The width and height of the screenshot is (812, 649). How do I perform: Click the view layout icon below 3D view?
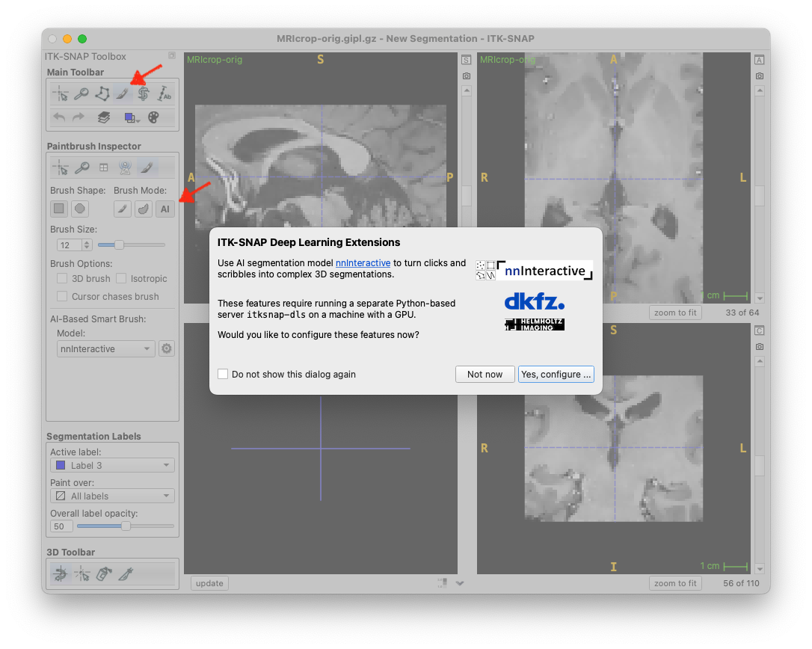click(x=442, y=583)
